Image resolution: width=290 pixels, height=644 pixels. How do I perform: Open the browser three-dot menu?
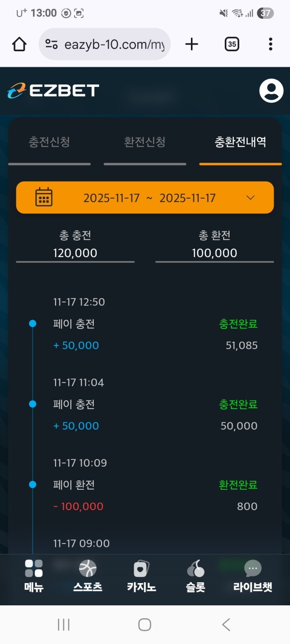coord(270,43)
